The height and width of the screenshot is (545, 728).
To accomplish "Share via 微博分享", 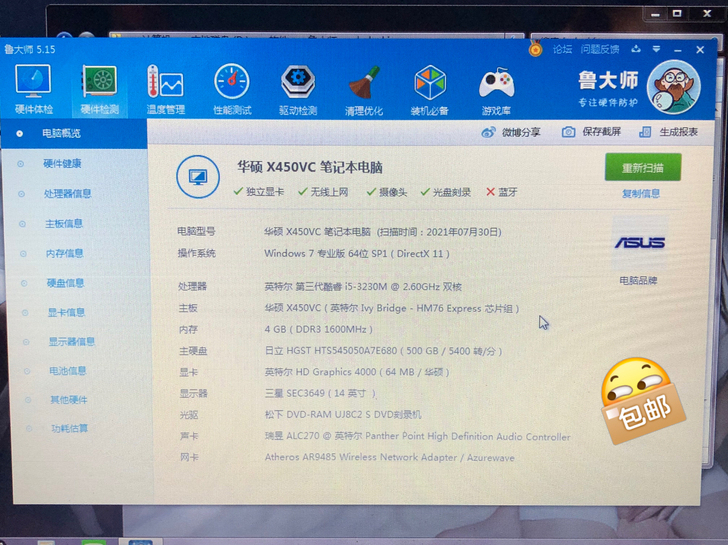I will [x=511, y=132].
